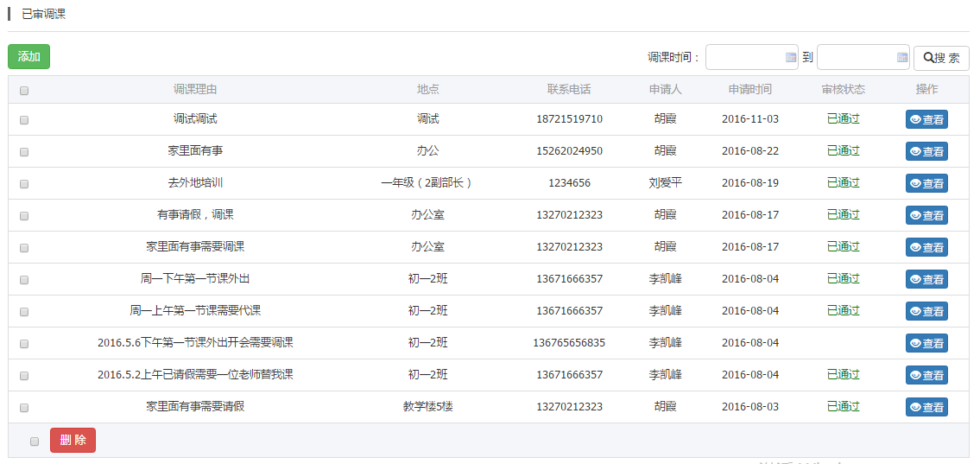980x464 pixels.
Task: Check the box for 家里面有事 row
Action: point(24,152)
